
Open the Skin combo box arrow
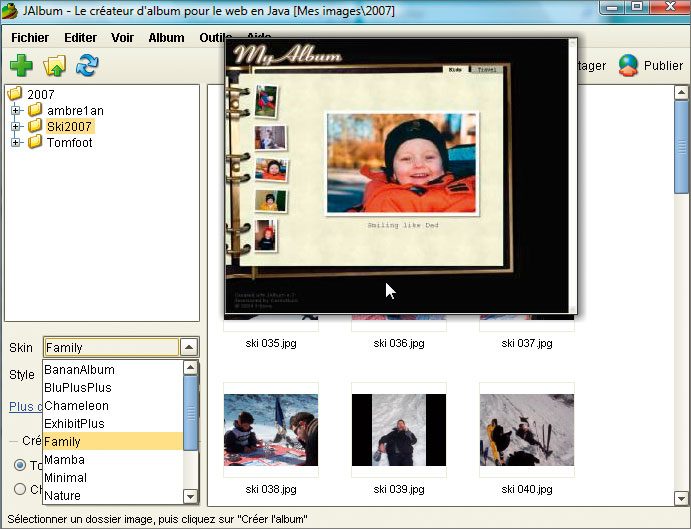coord(189,348)
